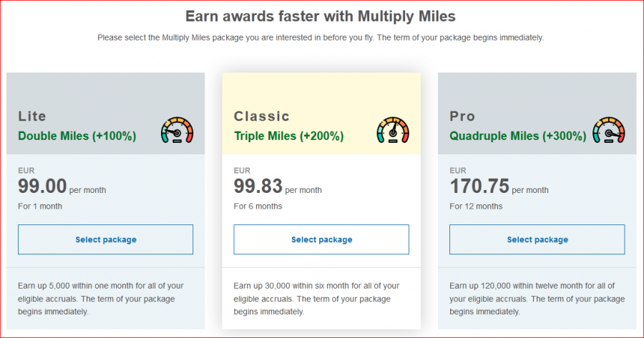Click the Lite package speedometer icon
Screen dimensions: 644x338
click(177, 130)
